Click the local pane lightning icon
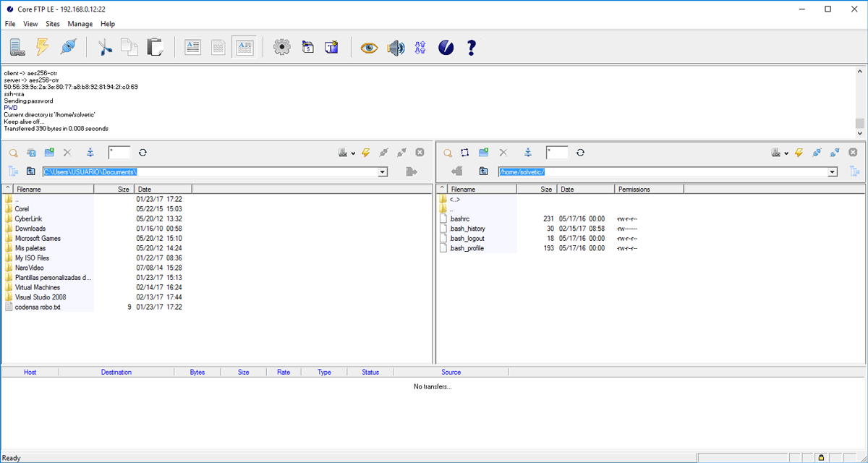Viewport: 868px width, 463px height. pyautogui.click(x=365, y=153)
